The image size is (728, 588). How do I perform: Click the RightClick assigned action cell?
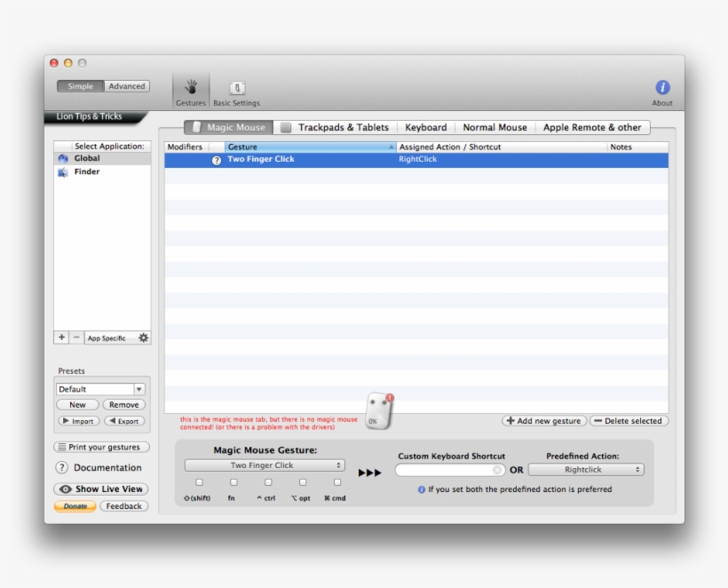click(418, 159)
